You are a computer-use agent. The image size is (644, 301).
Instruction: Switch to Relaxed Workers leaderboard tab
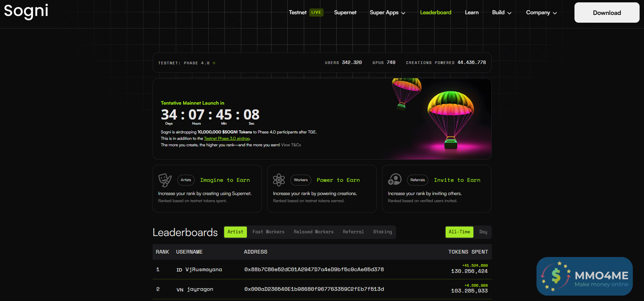(314, 232)
